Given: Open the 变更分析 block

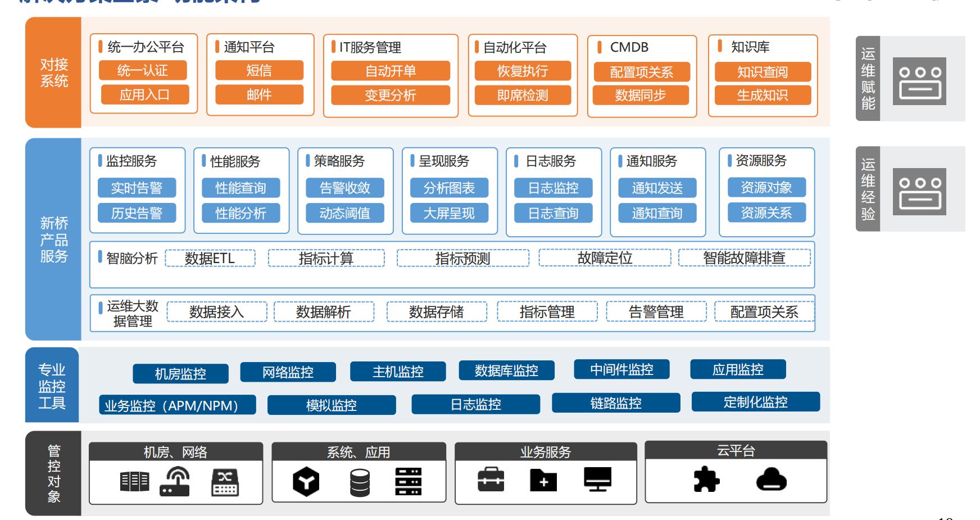Looking at the screenshot, I should tap(391, 96).
